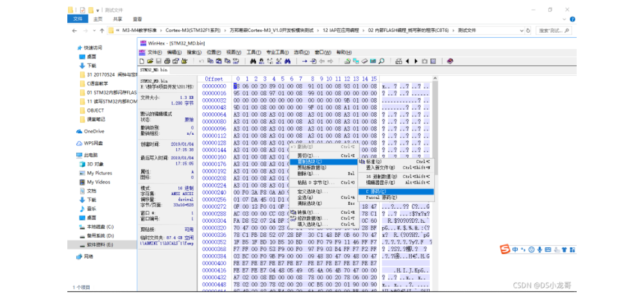Create new file with WinHex toolbar icon

[x=142, y=61]
